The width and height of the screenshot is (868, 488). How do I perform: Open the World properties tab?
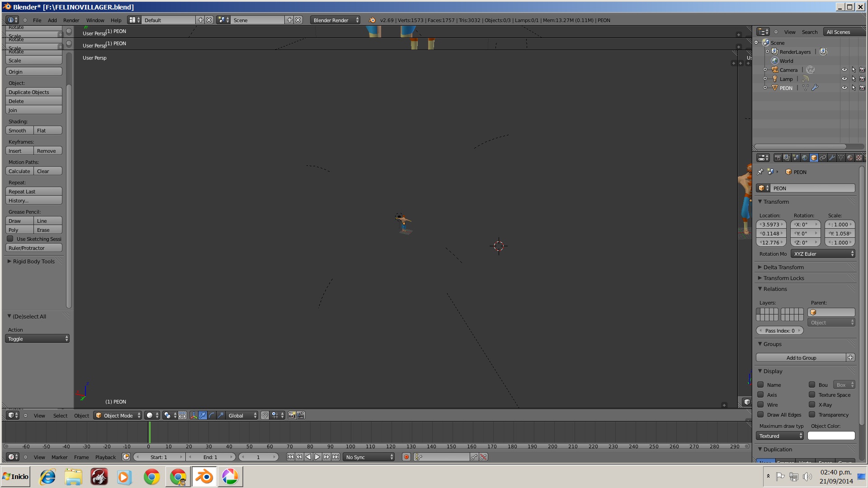pyautogui.click(x=805, y=158)
